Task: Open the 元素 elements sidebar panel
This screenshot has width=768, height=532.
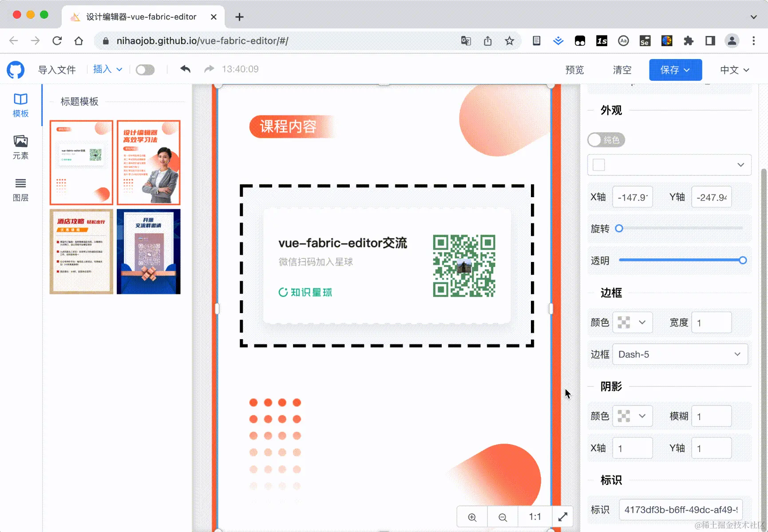Action: tap(20, 147)
